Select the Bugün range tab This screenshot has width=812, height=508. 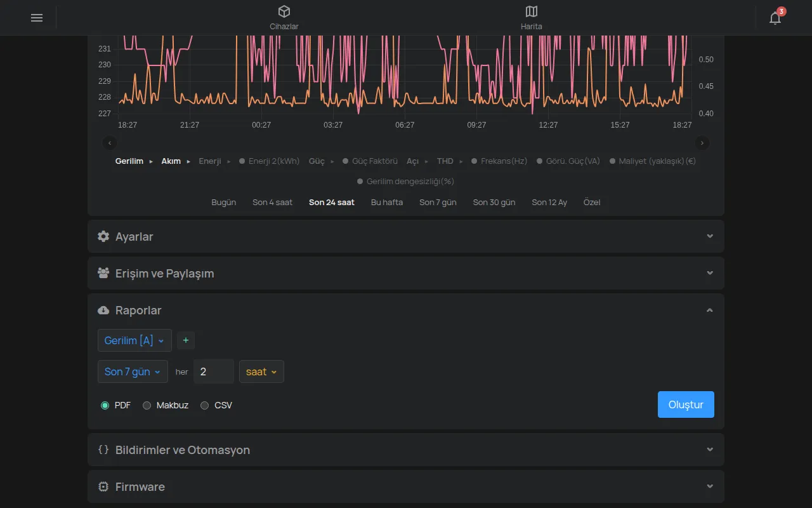(x=223, y=202)
